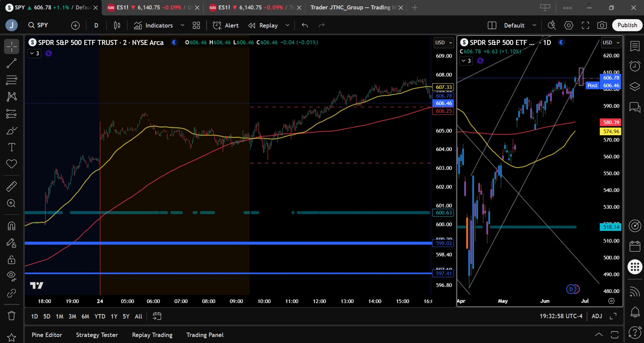Open the Trading Panel tab
This screenshot has width=644, height=343.
click(x=205, y=335)
